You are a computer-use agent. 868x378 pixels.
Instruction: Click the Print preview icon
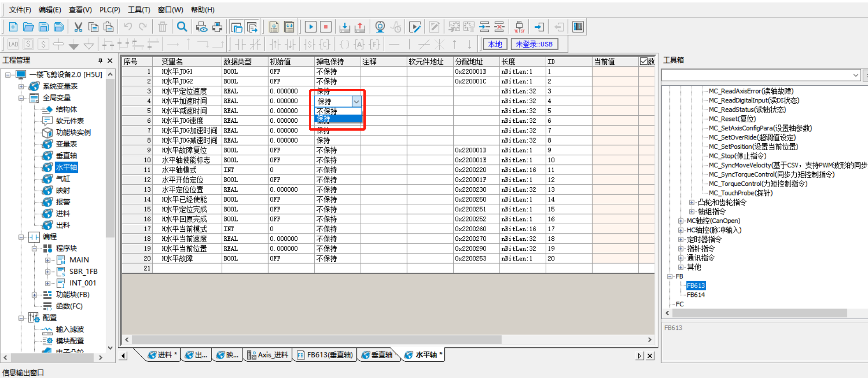pyautogui.click(x=201, y=27)
